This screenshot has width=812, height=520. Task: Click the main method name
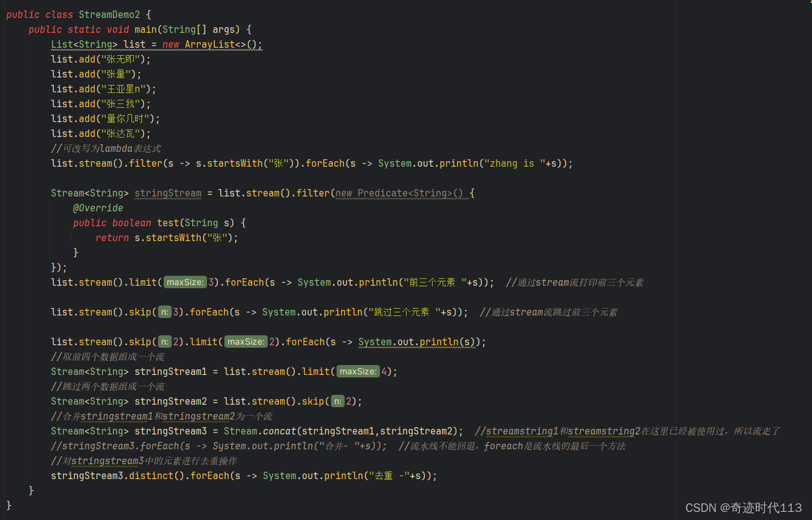tap(145, 29)
